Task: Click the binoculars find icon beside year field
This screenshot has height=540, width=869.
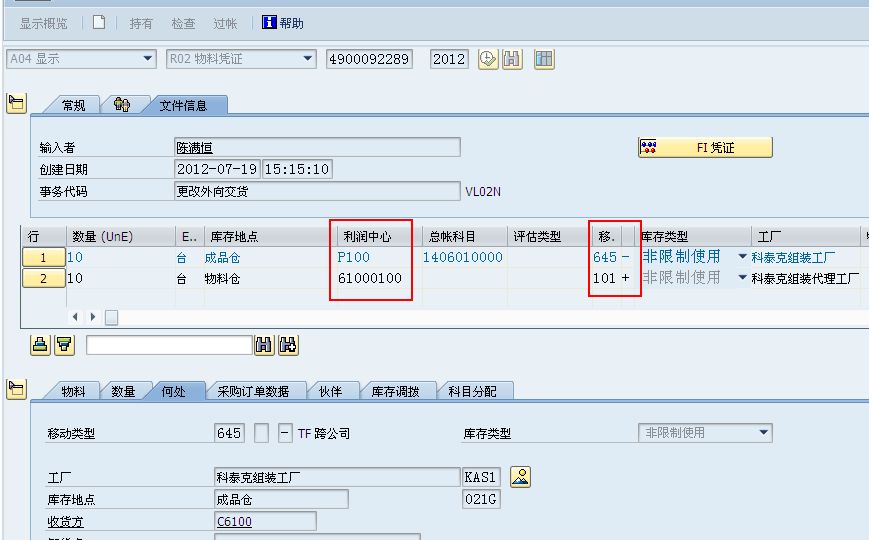Action: tap(512, 59)
